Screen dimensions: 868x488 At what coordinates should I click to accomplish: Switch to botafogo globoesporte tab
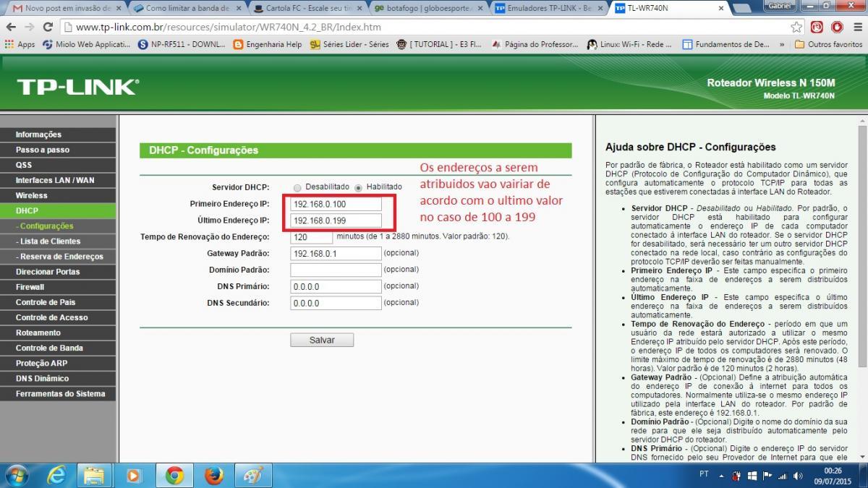[428, 8]
